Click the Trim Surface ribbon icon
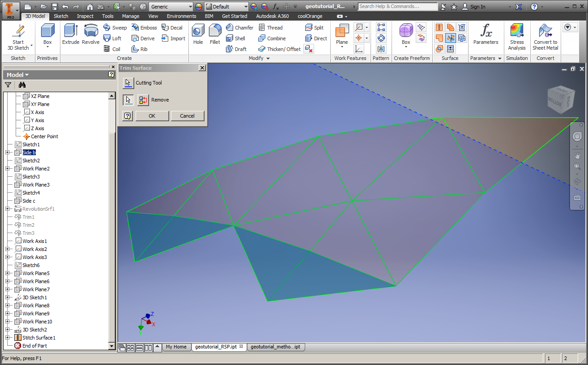Image resolution: width=588 pixels, height=365 pixels. tap(450, 38)
